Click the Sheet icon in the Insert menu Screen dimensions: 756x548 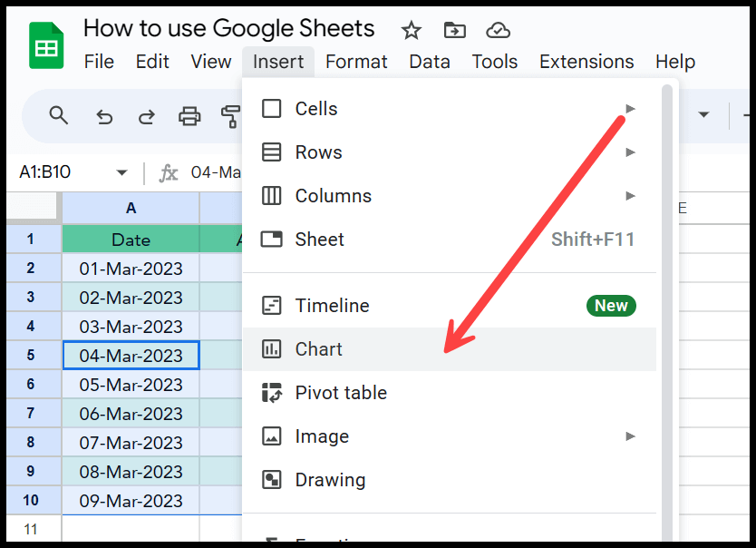pyautogui.click(x=271, y=239)
